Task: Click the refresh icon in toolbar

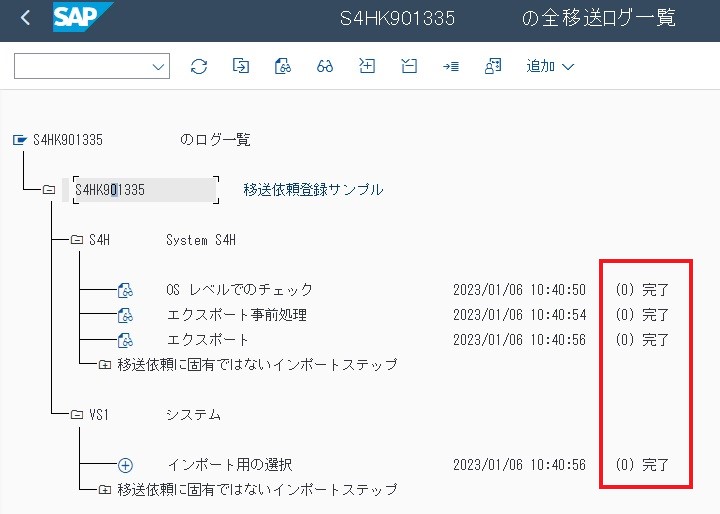Action: click(x=199, y=66)
